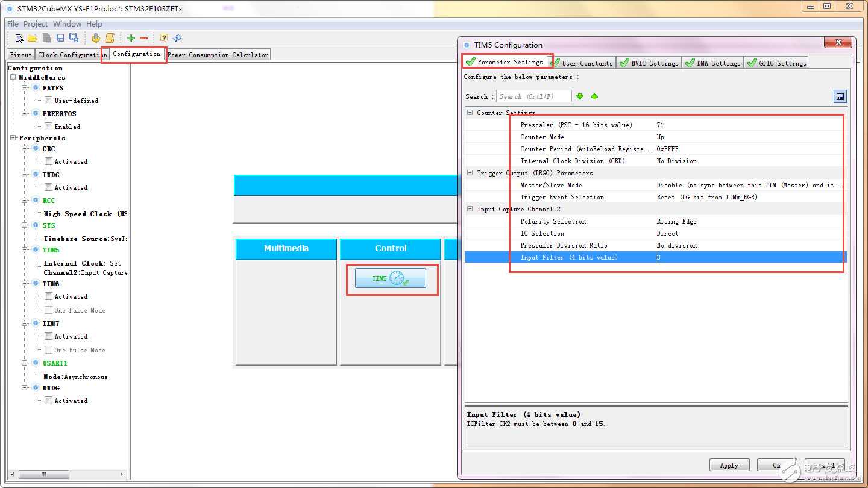868x488 pixels.
Task: Switch to the Pinout tab
Action: click(x=20, y=55)
